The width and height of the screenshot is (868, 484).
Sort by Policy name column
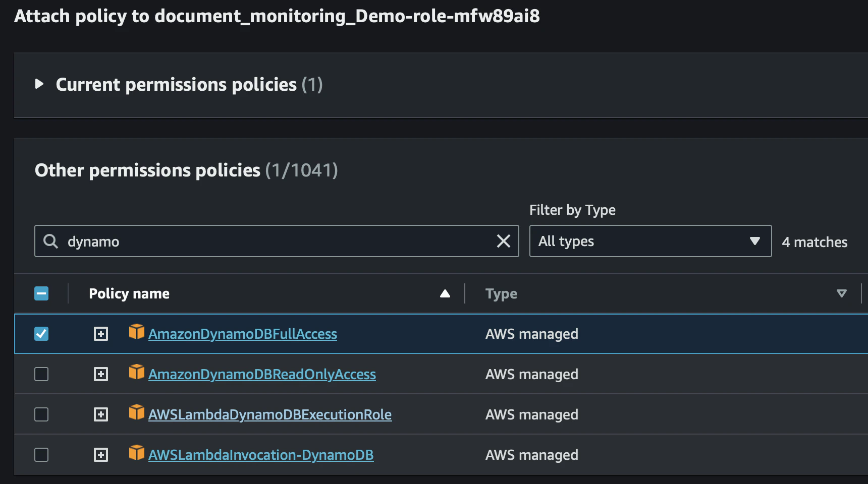[445, 293]
